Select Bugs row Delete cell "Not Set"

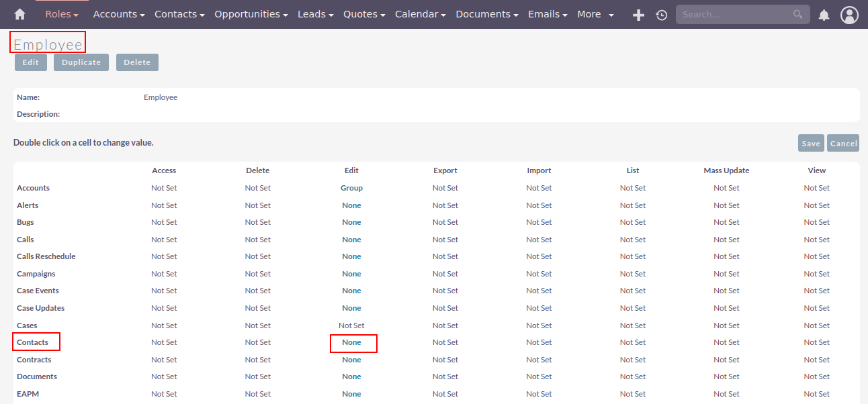click(x=258, y=222)
